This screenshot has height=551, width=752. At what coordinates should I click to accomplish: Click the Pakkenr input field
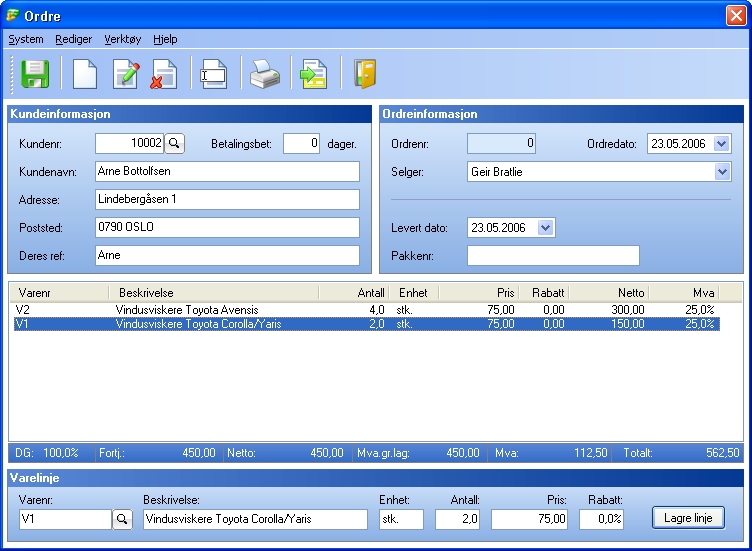(553, 256)
